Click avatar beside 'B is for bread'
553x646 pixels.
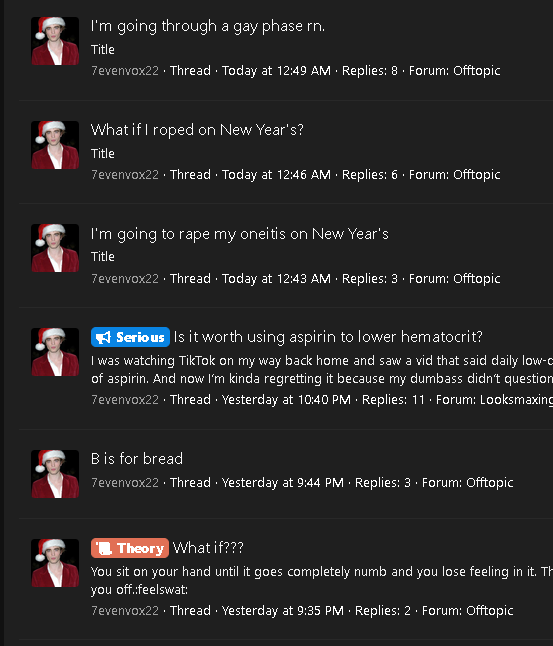(x=55, y=474)
